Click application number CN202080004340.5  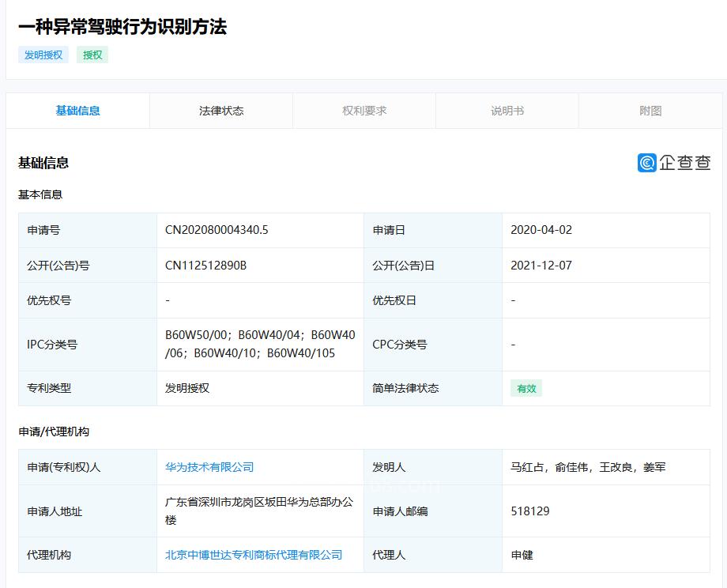point(217,230)
